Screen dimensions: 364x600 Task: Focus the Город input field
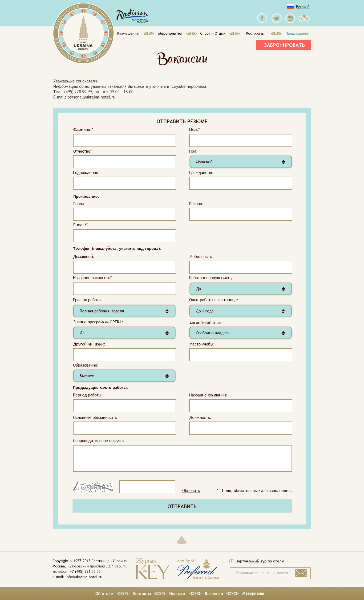point(124,214)
